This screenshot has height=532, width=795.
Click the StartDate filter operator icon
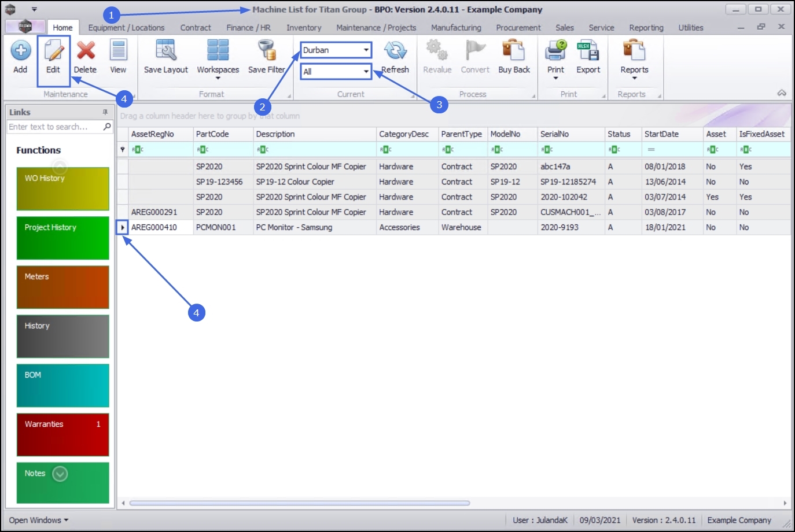(651, 150)
